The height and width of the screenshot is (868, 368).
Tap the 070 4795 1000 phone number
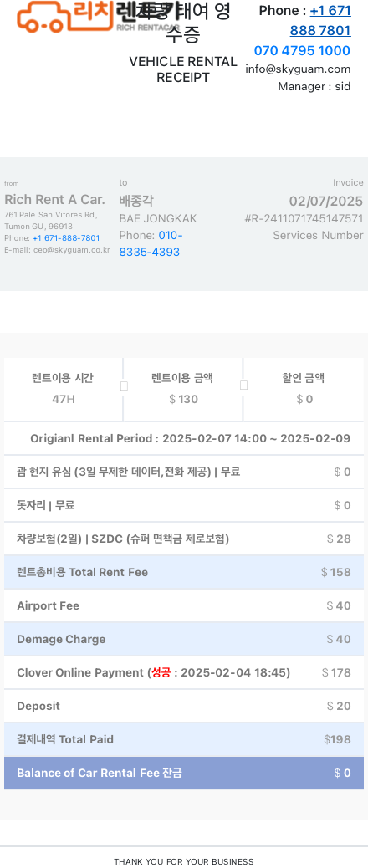302,51
